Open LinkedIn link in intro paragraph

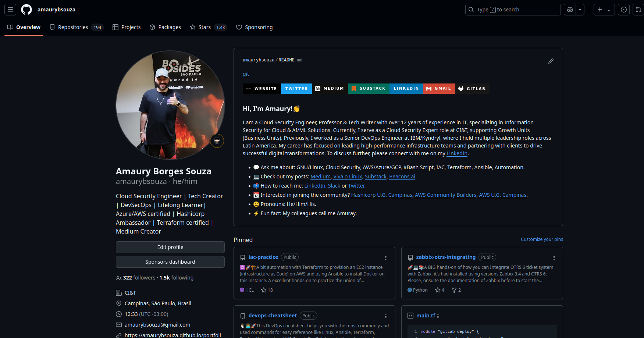click(457, 153)
